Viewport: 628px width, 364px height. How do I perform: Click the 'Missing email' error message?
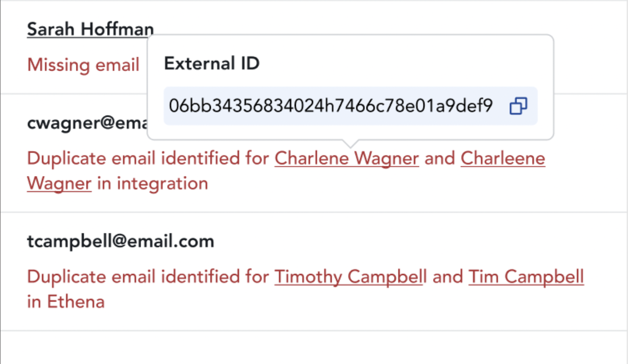[83, 65]
